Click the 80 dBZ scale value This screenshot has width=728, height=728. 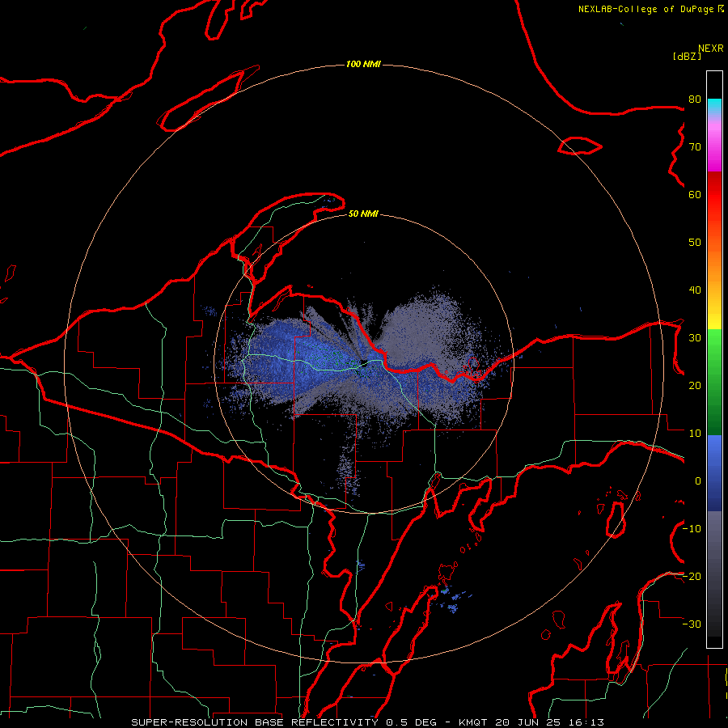pos(695,99)
